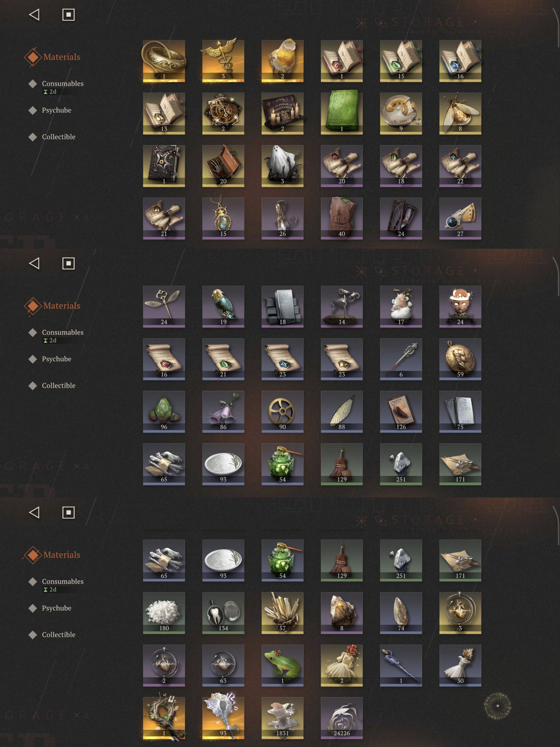The width and height of the screenshot is (560, 747).
Task: Open the tooth locket item showing 134
Action: (223, 613)
